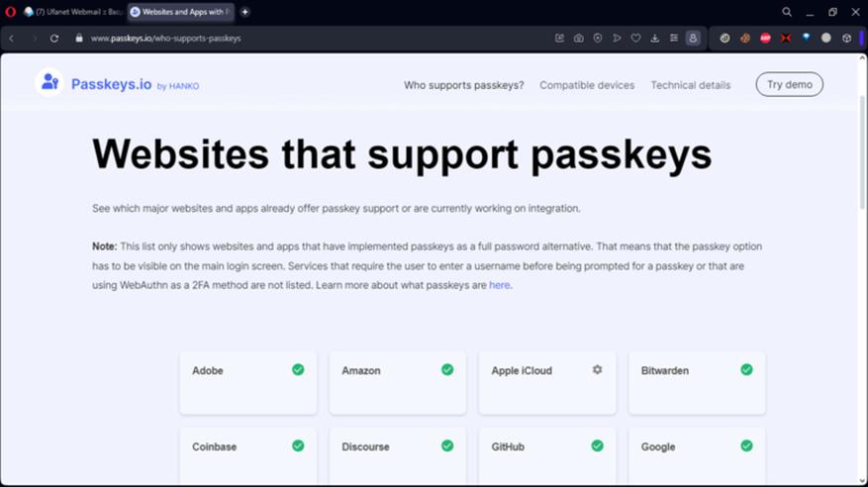Click the 'See which major websites' sentence
Image resolution: width=868 pixels, height=487 pixels.
pos(337,208)
